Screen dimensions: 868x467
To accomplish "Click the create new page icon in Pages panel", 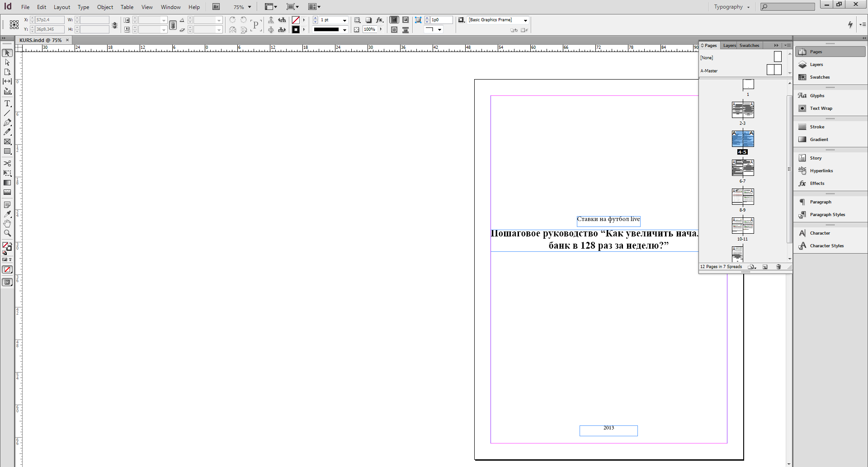I will tap(765, 267).
